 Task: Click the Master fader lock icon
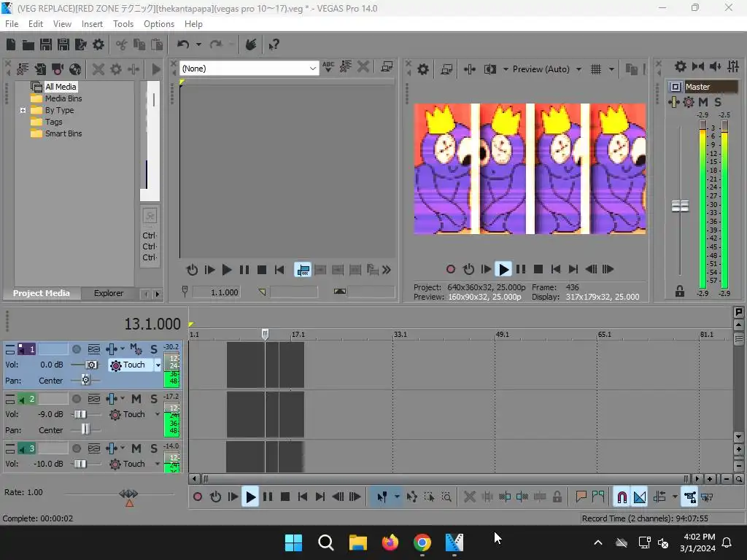(680, 291)
